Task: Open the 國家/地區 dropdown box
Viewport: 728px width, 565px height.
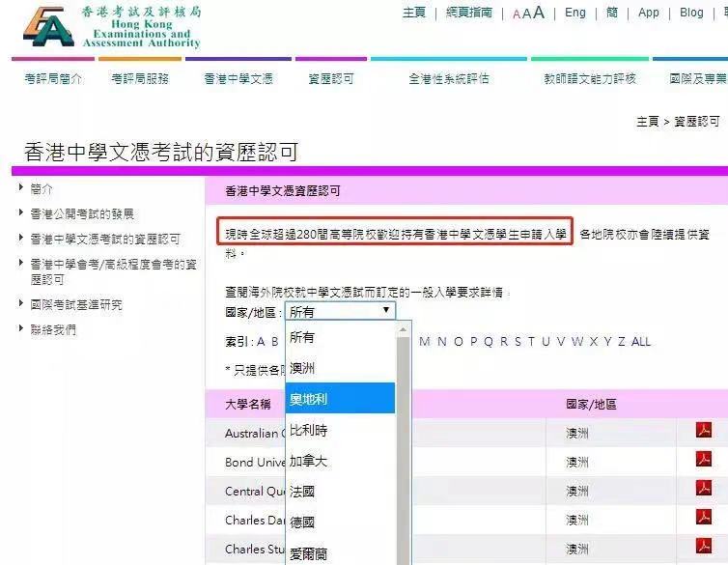Action: point(341,311)
